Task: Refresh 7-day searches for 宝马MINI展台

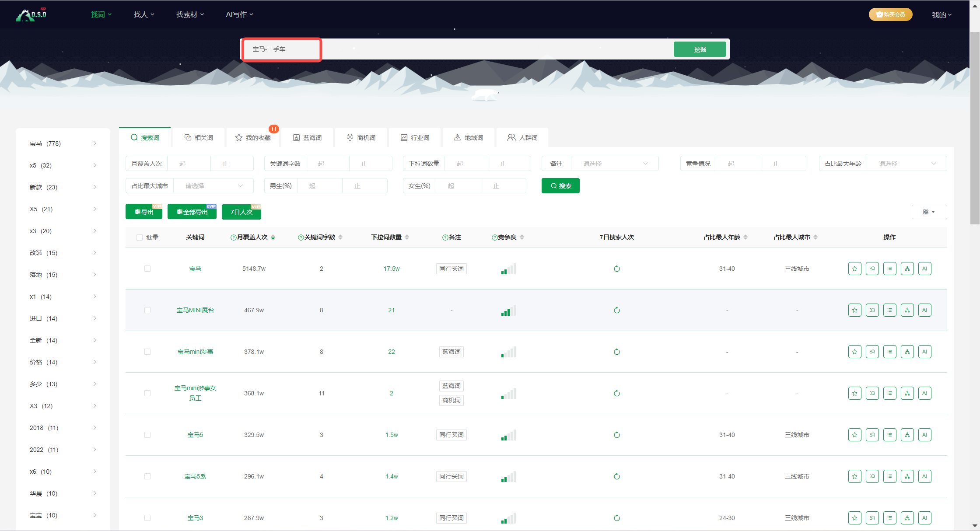Action: coord(617,310)
